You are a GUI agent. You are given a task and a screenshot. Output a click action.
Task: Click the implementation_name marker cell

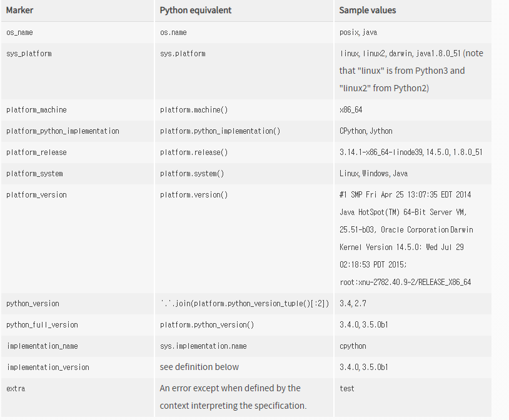coord(42,346)
